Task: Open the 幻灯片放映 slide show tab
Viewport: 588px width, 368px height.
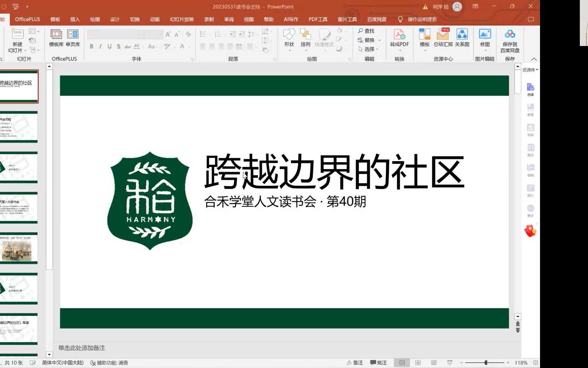Action: (182, 19)
